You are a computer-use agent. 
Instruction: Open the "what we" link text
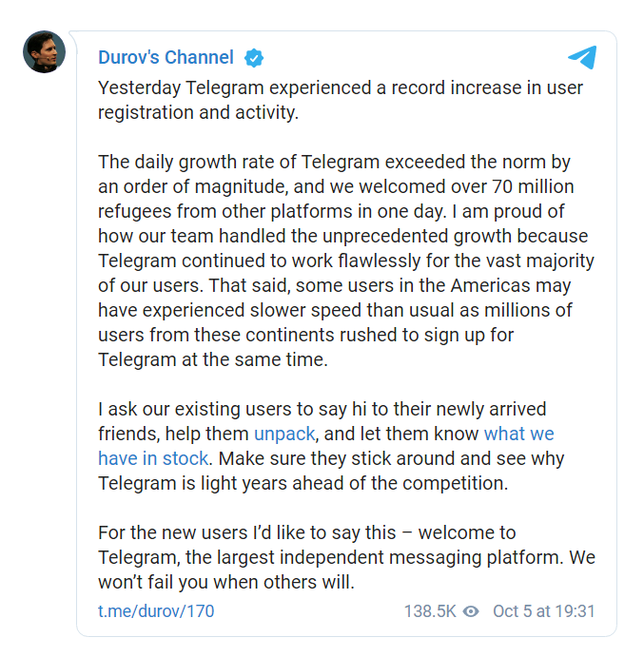point(518,435)
